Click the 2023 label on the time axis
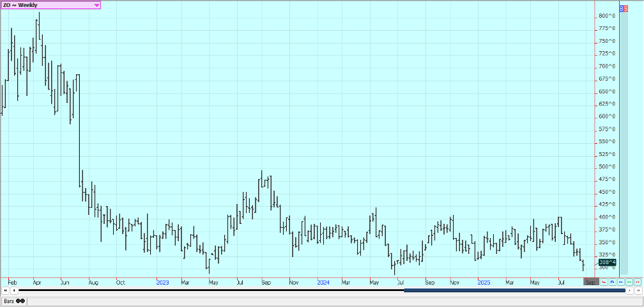This screenshot has height=307, width=644. point(163,282)
